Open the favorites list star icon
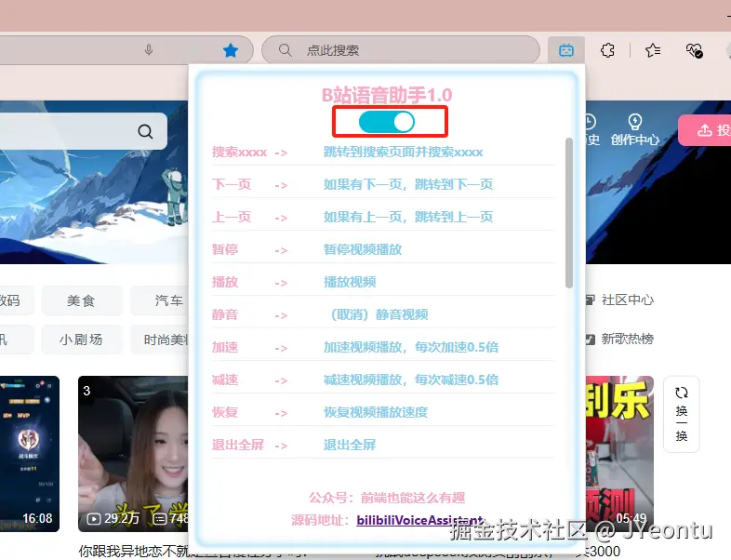The height and width of the screenshot is (560, 731). click(653, 50)
